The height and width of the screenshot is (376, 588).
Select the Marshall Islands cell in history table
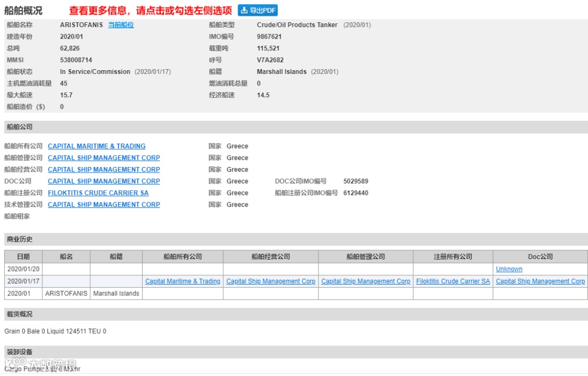[116, 293]
